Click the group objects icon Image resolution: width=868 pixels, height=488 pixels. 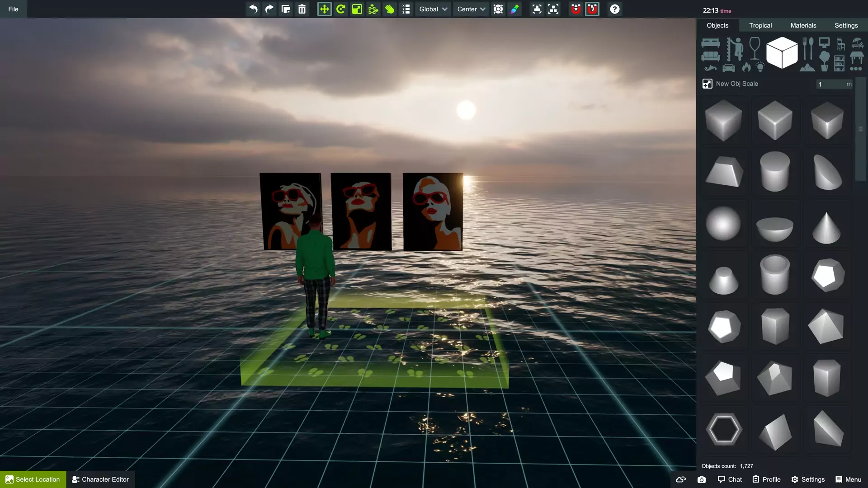(x=537, y=9)
